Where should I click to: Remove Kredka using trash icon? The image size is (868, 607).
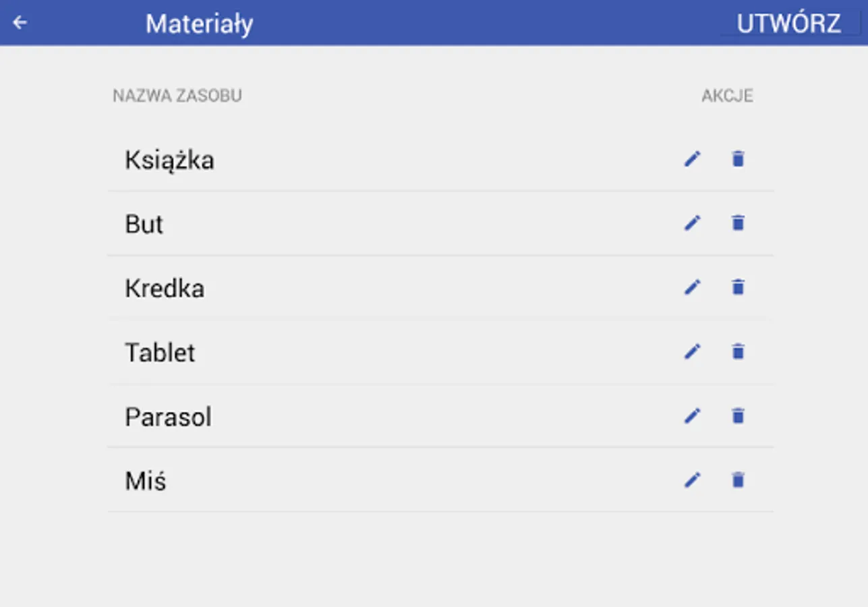(738, 287)
